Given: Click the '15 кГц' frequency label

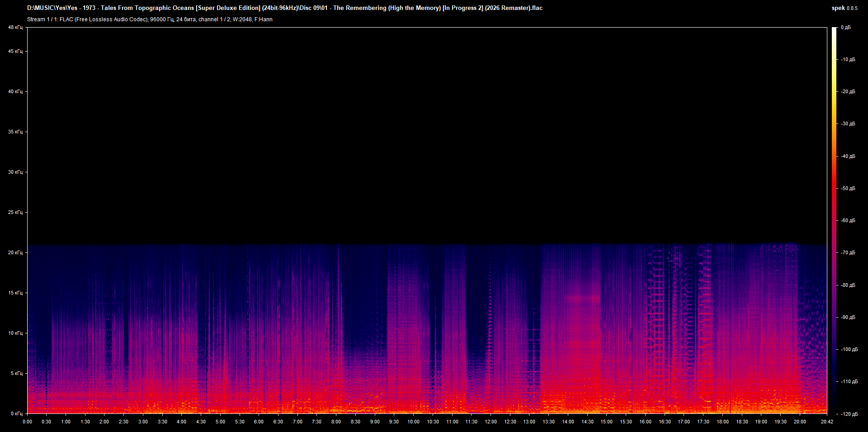Looking at the screenshot, I should point(15,293).
